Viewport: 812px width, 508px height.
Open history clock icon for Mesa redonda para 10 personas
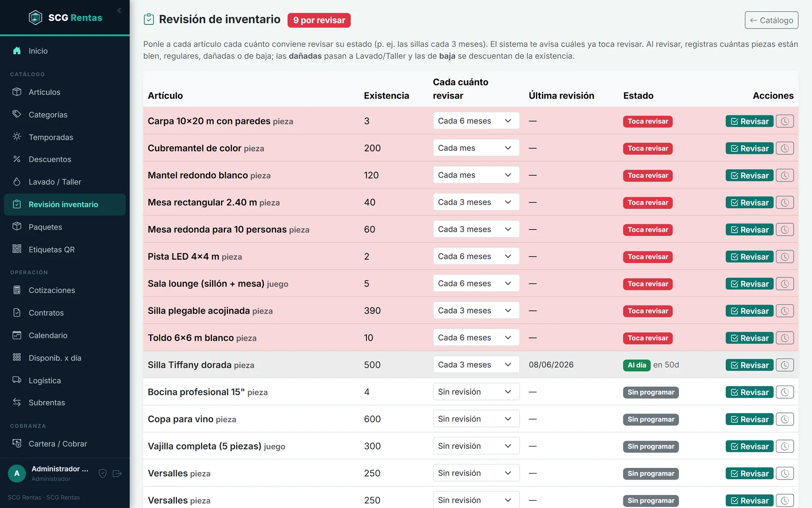pos(785,230)
